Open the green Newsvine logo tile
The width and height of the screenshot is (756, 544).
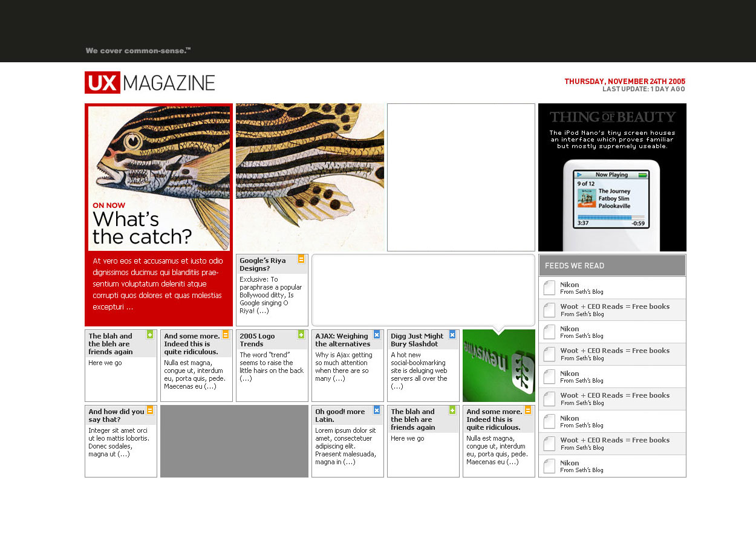coord(499,366)
